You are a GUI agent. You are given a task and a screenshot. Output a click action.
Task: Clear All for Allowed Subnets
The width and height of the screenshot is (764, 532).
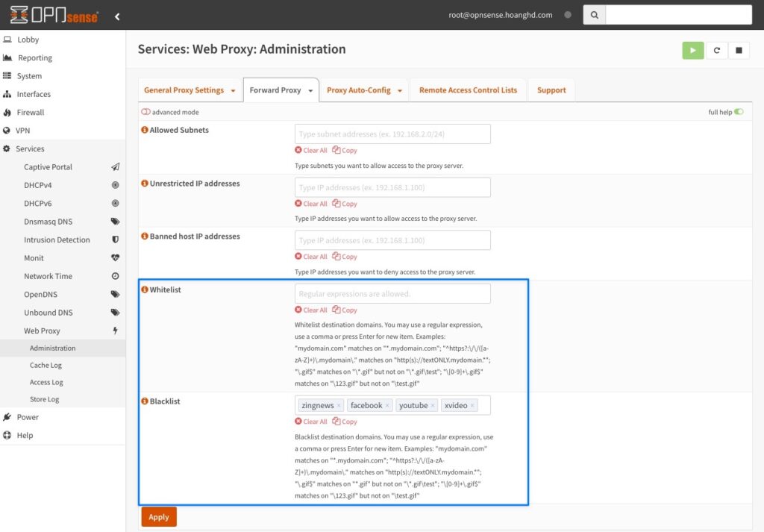[x=311, y=150]
